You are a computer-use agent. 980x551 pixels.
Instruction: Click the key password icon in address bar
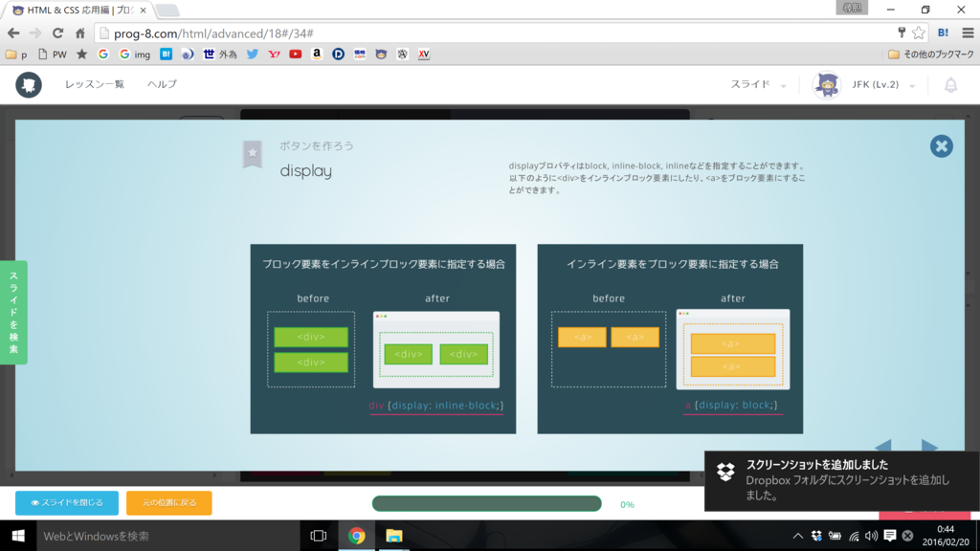(902, 33)
